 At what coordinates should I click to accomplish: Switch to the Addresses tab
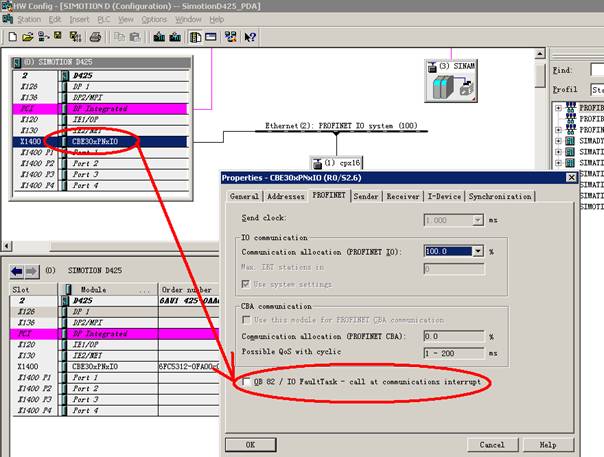click(x=285, y=197)
